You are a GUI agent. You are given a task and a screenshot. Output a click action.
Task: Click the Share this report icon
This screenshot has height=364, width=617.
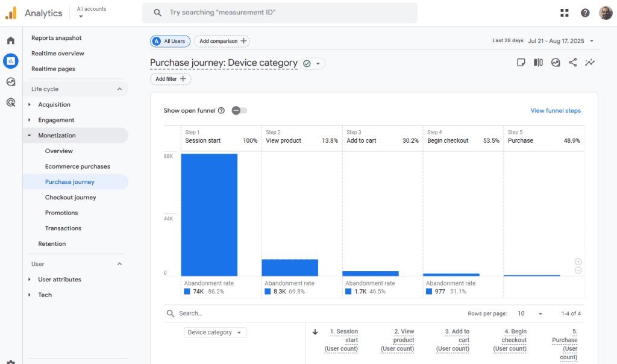572,63
